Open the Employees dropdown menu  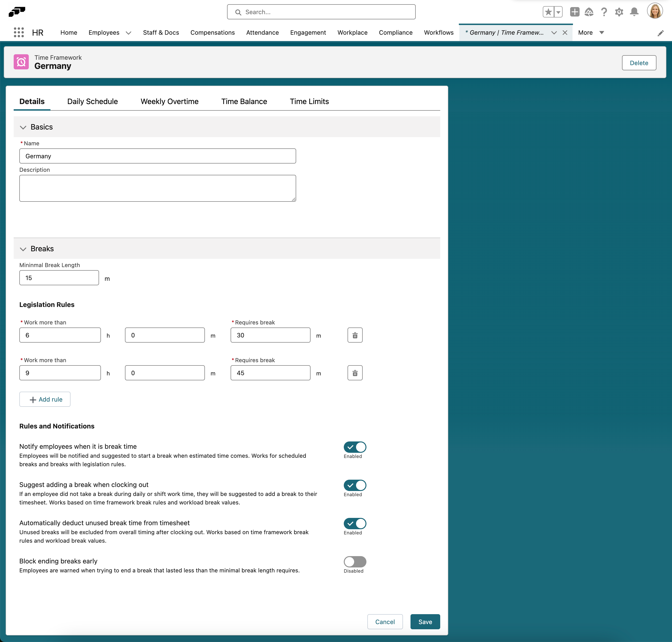pos(128,33)
